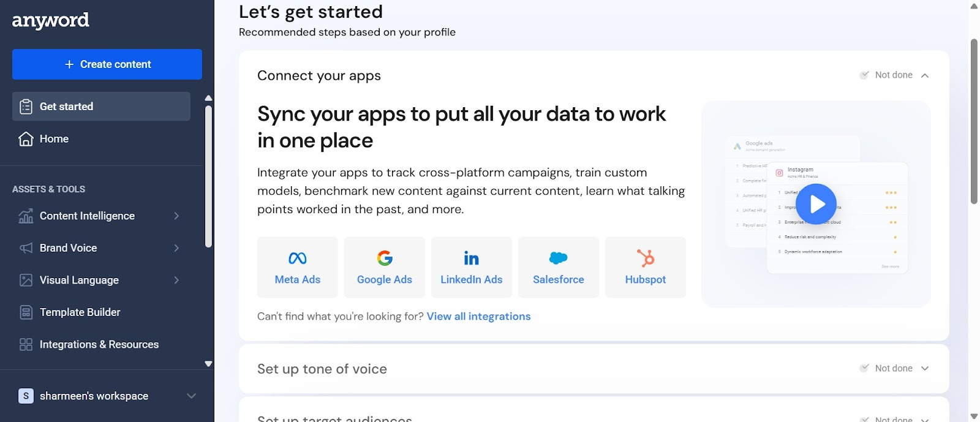
Task: Click the Salesforce cloud icon
Action: tap(559, 258)
